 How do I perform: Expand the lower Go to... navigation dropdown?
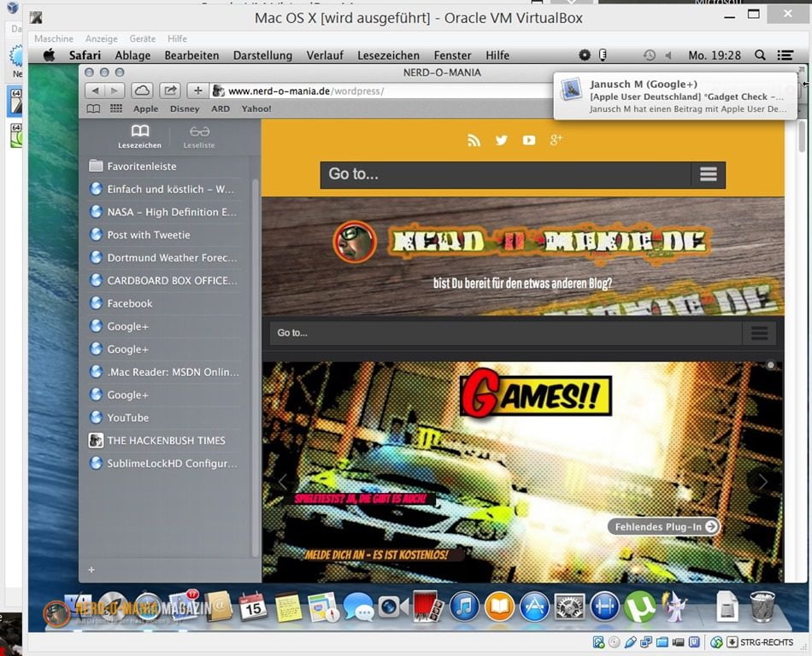[x=522, y=333]
